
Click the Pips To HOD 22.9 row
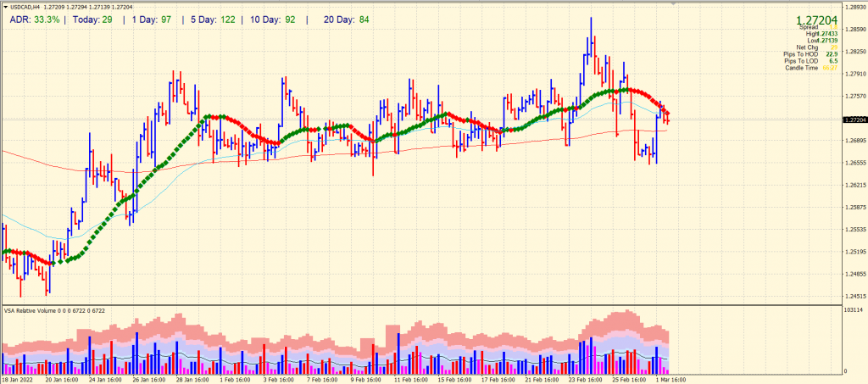(810, 54)
